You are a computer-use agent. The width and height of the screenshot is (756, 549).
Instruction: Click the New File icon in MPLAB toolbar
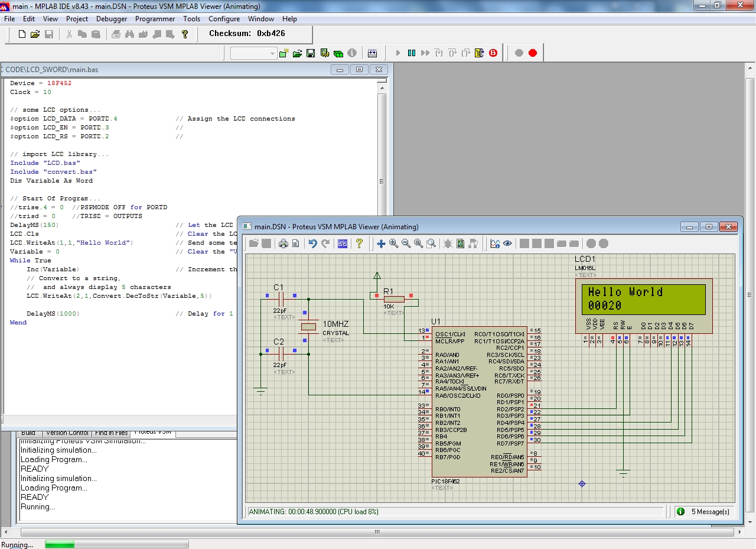[x=22, y=34]
